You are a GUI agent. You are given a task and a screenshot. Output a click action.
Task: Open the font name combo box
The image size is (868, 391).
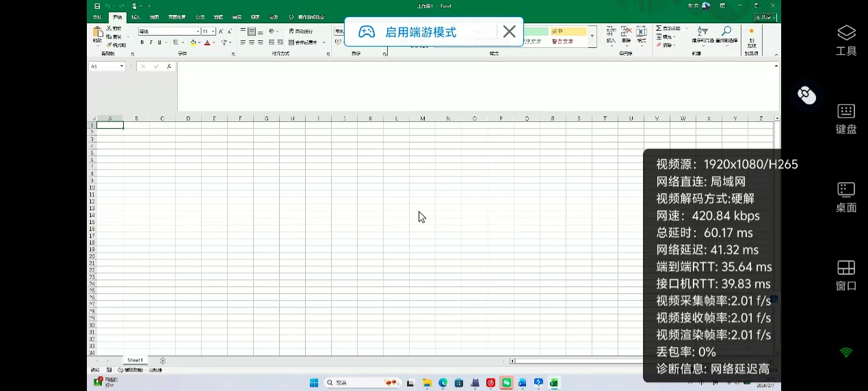[169, 31]
